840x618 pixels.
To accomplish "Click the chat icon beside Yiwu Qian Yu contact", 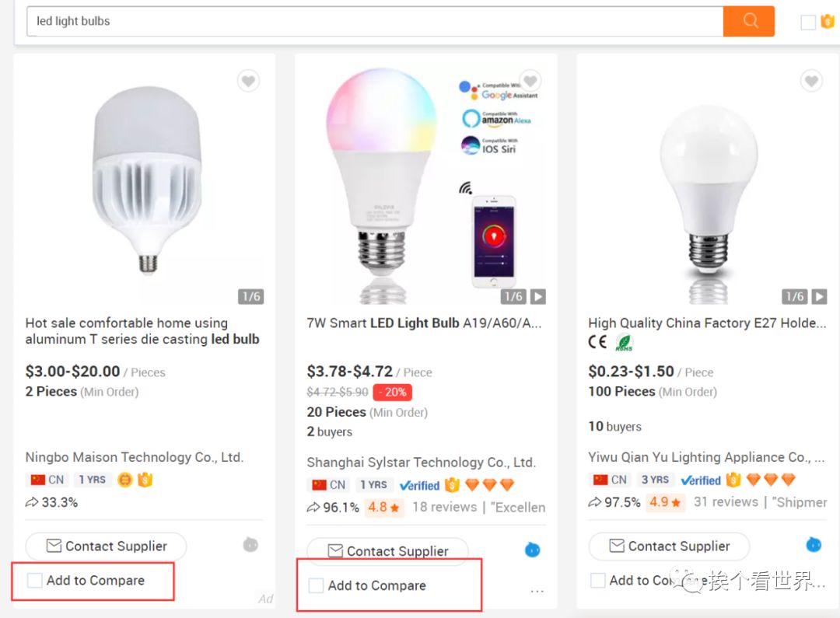I will point(814,544).
